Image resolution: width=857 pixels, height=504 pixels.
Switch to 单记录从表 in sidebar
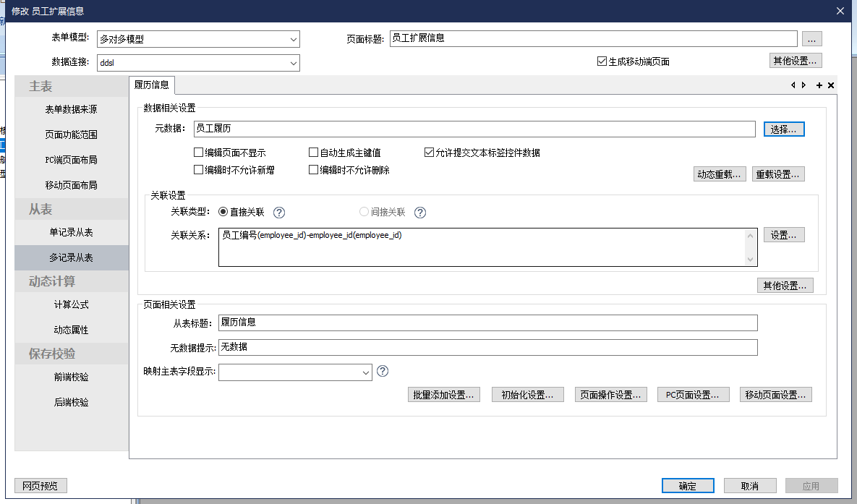[71, 232]
